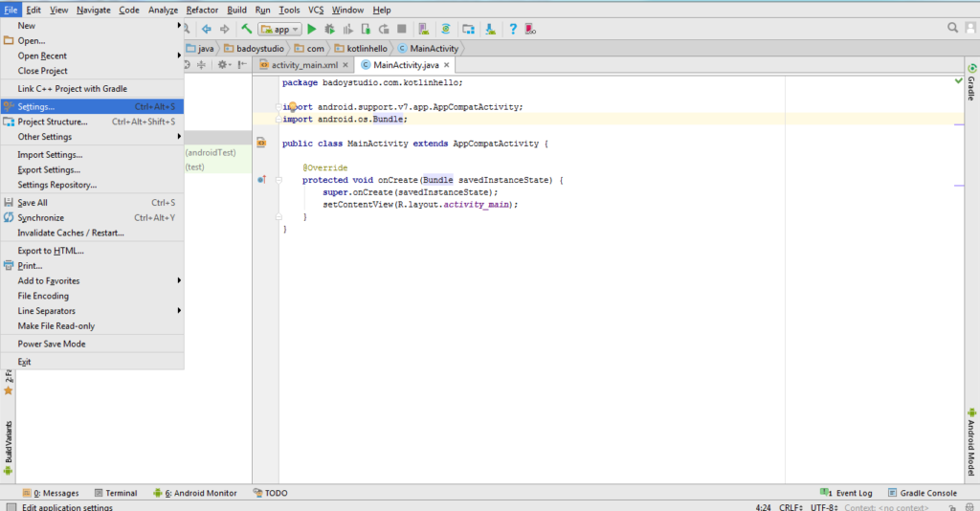
Task: Open the app run configuration dropdown
Action: 279,29
